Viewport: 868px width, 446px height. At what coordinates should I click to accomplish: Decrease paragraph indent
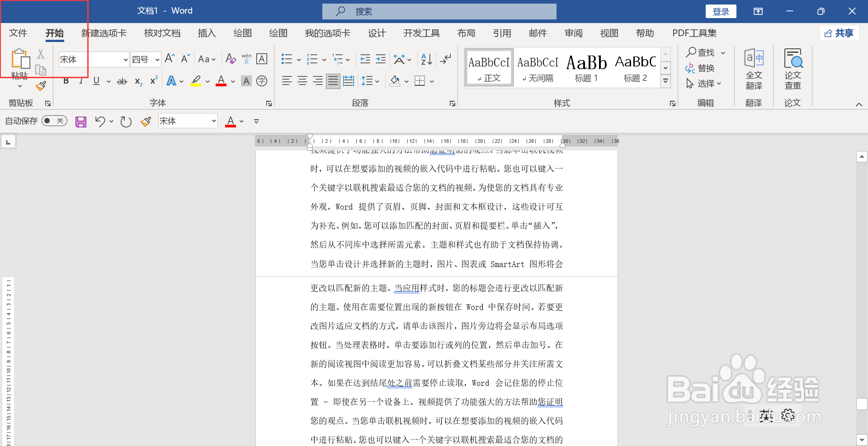point(365,59)
